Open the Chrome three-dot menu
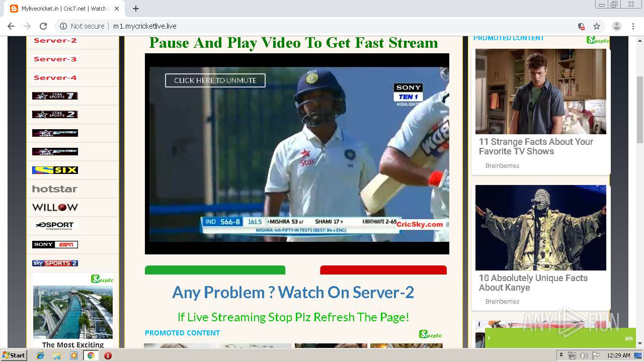The height and width of the screenshot is (362, 644). (x=633, y=26)
